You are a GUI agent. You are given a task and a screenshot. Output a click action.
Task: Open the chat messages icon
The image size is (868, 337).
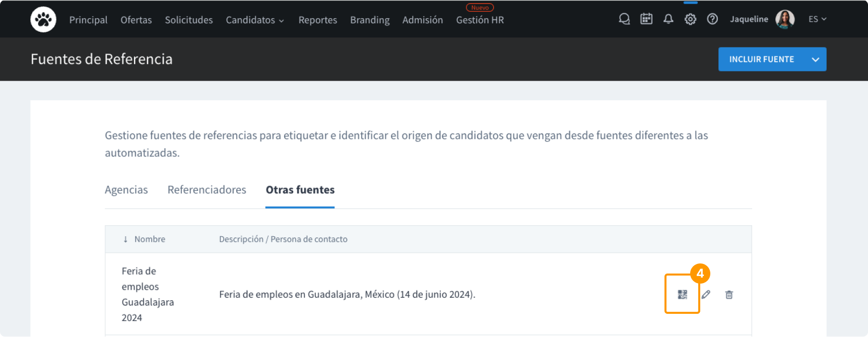[624, 19]
